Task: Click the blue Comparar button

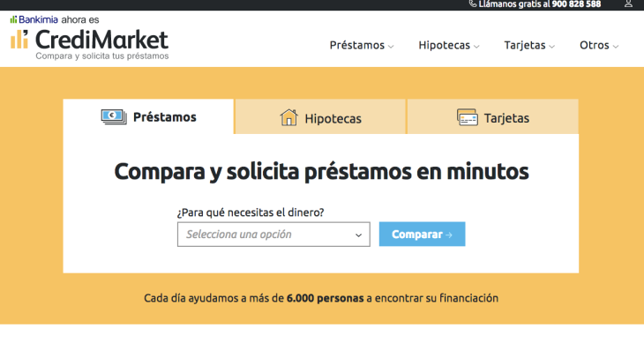Action: [x=422, y=235]
